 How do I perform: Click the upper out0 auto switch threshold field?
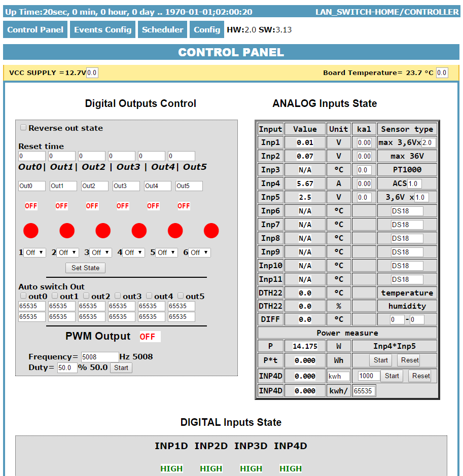[32, 306]
